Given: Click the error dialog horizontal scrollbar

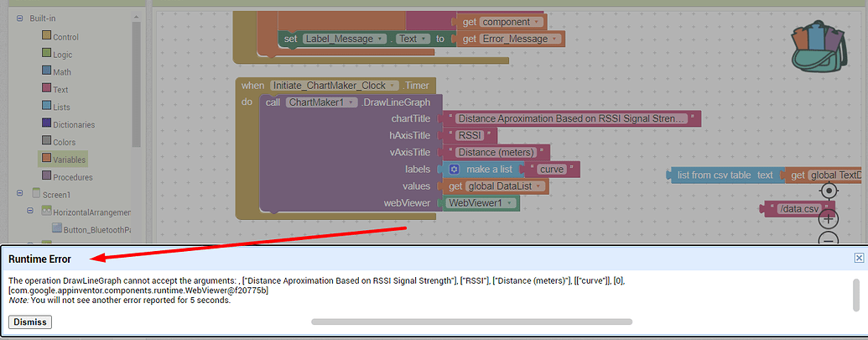Looking at the screenshot, I should 471,321.
